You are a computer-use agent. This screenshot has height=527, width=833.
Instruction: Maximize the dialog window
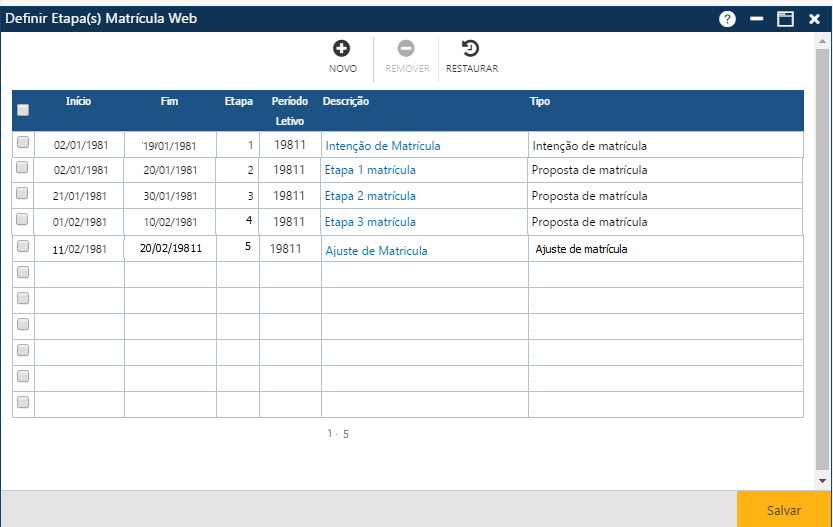786,19
